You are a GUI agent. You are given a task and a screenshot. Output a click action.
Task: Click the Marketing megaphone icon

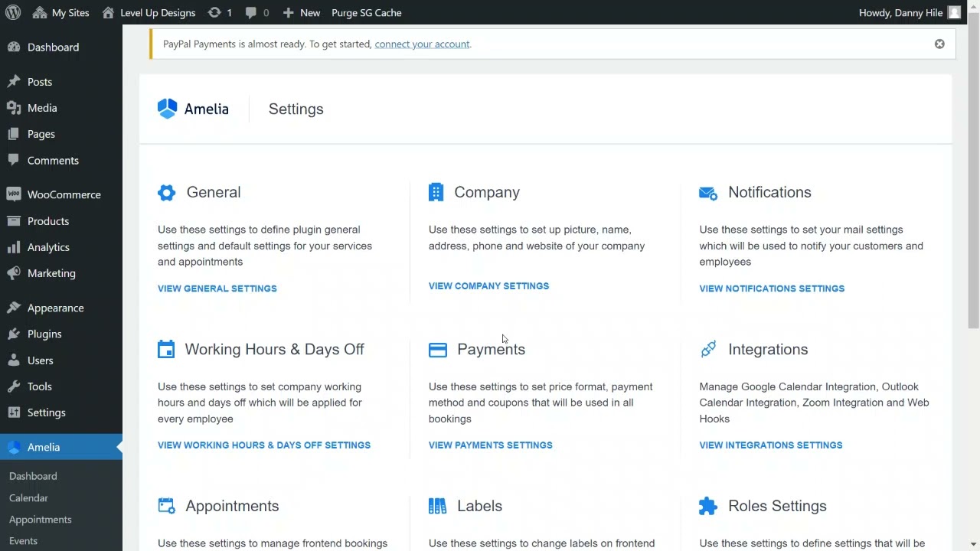click(14, 273)
